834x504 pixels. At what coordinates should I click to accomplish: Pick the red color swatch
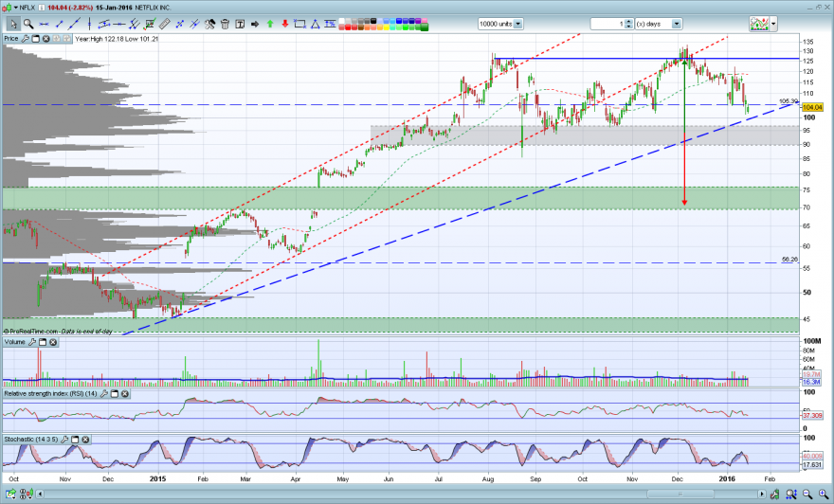click(x=349, y=27)
